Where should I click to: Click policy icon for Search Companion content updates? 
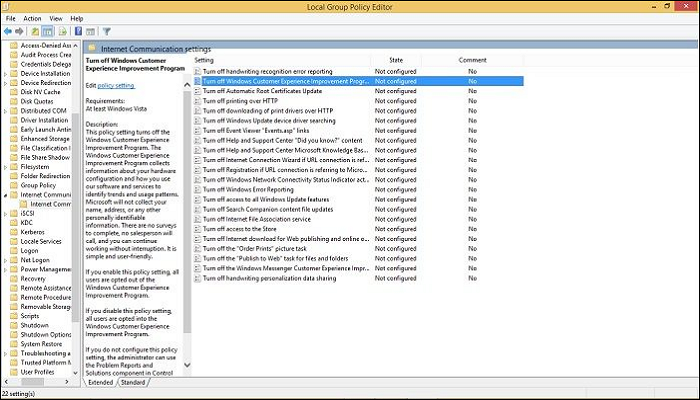tap(198, 209)
